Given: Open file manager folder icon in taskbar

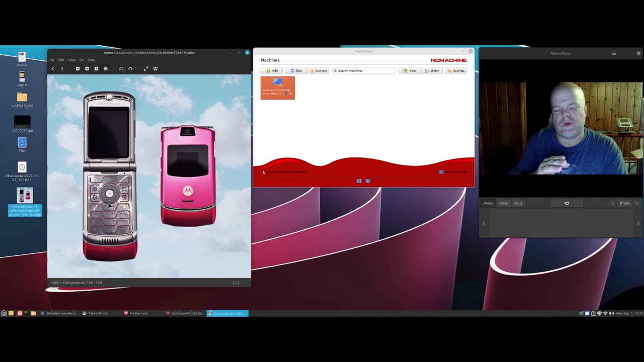Looking at the screenshot, I should 33,313.
